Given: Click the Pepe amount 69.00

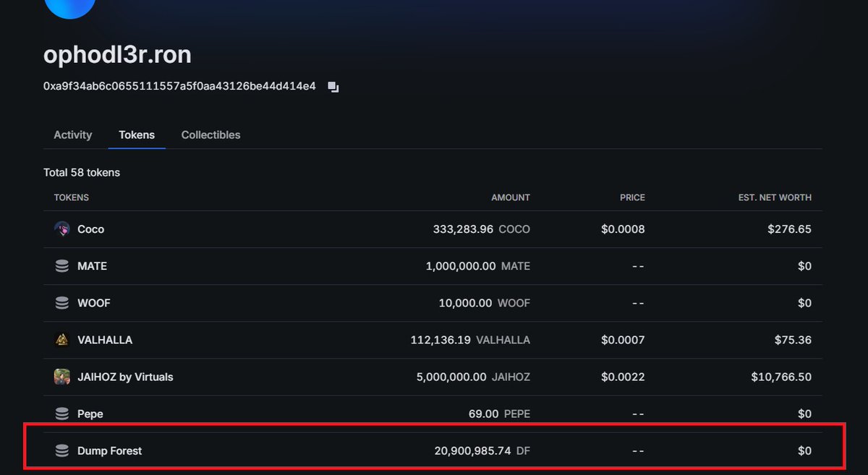Looking at the screenshot, I should pyautogui.click(x=484, y=414).
